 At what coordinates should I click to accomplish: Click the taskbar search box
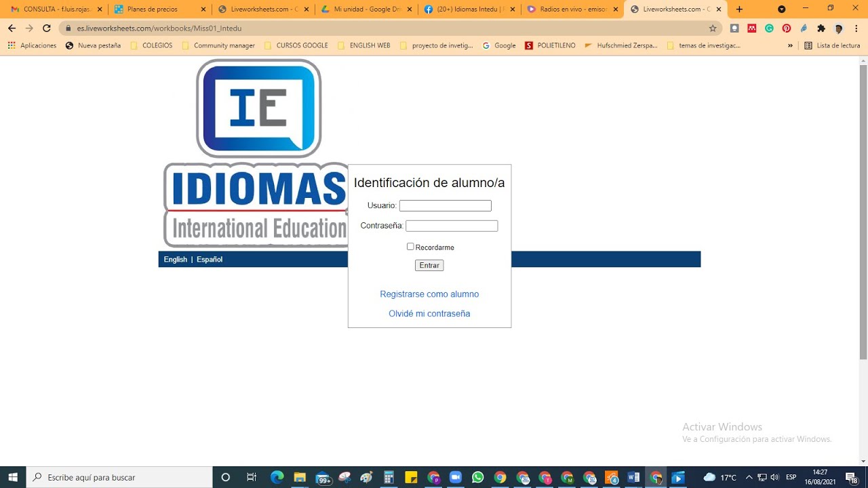(x=119, y=477)
